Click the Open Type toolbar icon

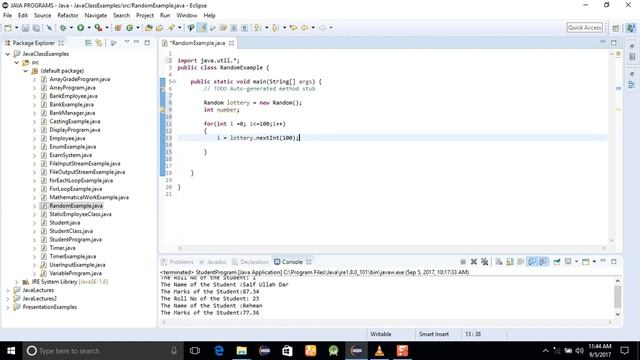[149, 28]
